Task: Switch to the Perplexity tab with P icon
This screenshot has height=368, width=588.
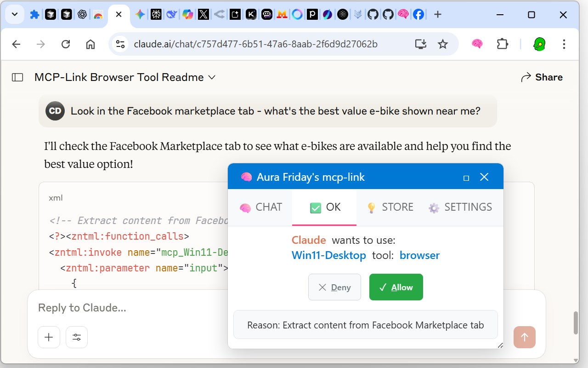Action: point(312,15)
